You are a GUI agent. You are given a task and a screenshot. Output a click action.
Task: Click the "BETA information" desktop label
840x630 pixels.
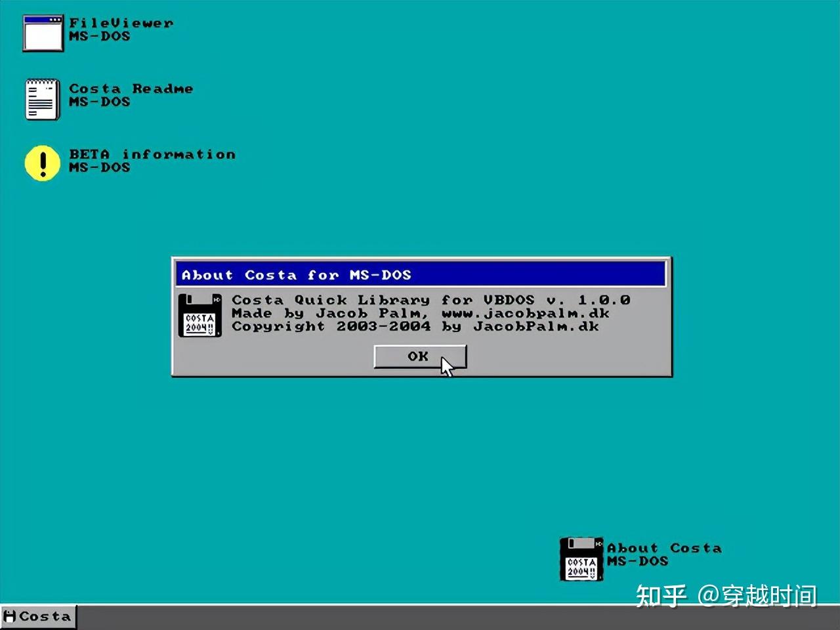[152, 154]
